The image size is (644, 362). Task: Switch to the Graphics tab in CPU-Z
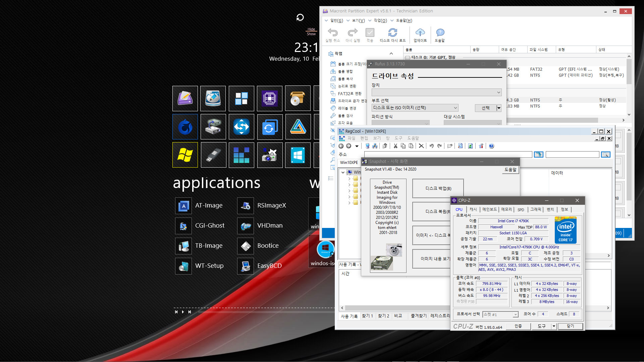(536, 209)
